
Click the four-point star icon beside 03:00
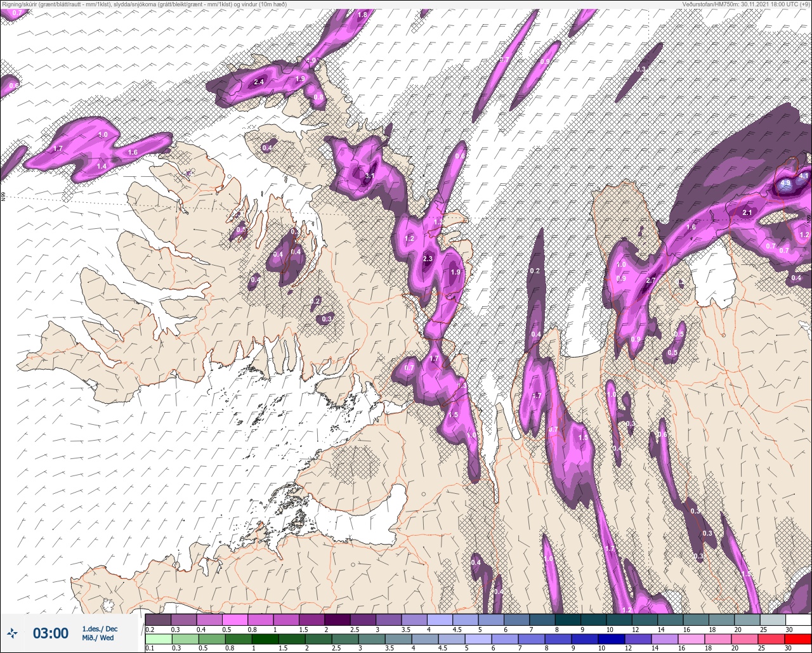[13, 633]
